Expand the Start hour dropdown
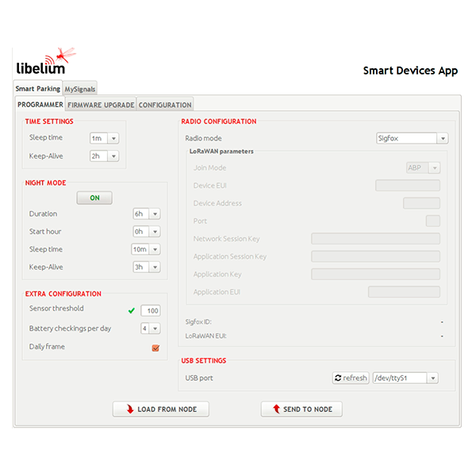Image resolution: width=476 pixels, height=476 pixels. (x=147, y=232)
